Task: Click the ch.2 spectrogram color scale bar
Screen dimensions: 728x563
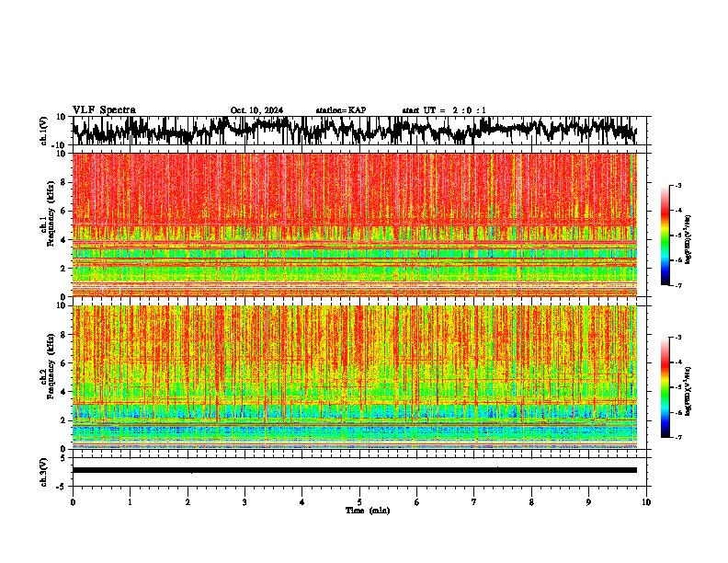Action: pos(665,387)
